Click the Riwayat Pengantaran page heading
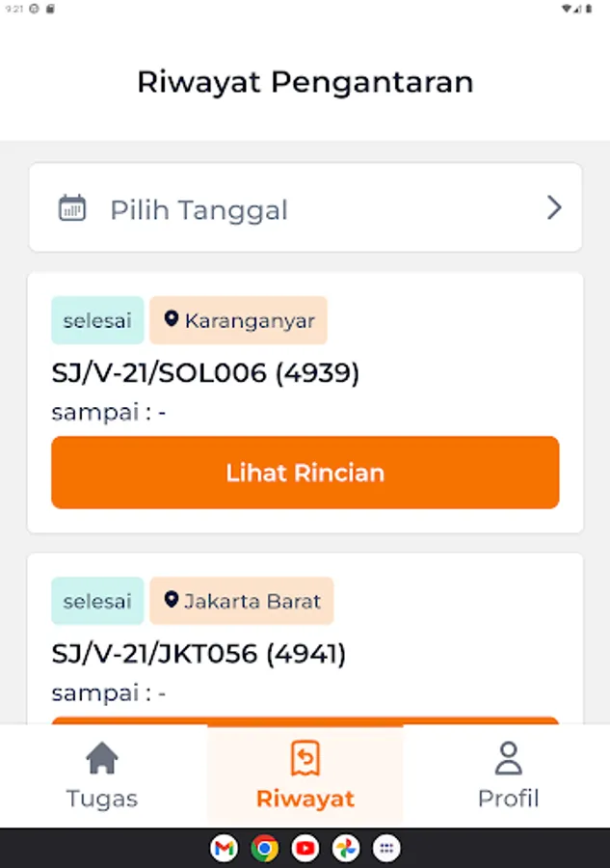 pos(305,82)
